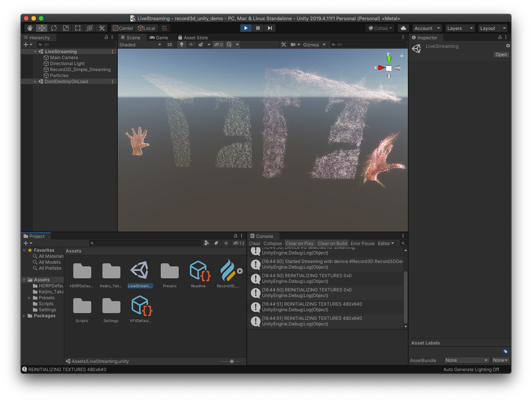Select the LiveStreaming scene asset

[x=140, y=274]
